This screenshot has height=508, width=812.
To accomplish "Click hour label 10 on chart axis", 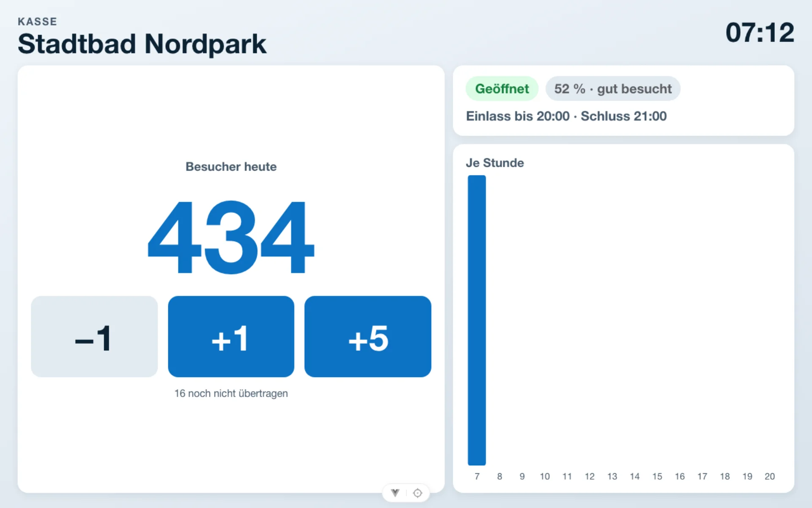I will tap(545, 476).
